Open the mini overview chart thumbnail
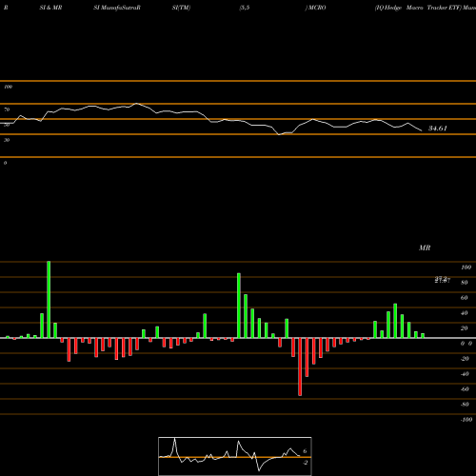476x476 pixels. (x=235, y=456)
